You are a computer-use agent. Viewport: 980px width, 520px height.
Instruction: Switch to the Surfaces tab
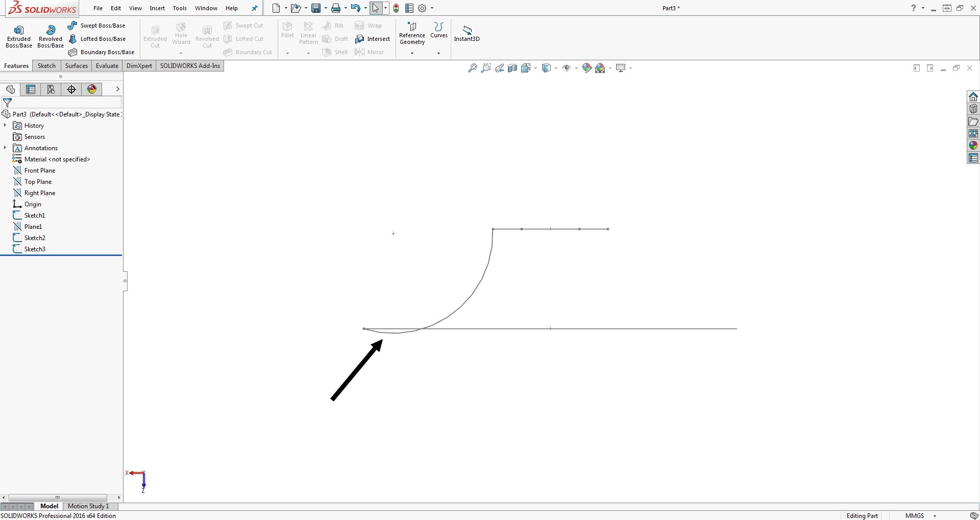click(x=77, y=66)
